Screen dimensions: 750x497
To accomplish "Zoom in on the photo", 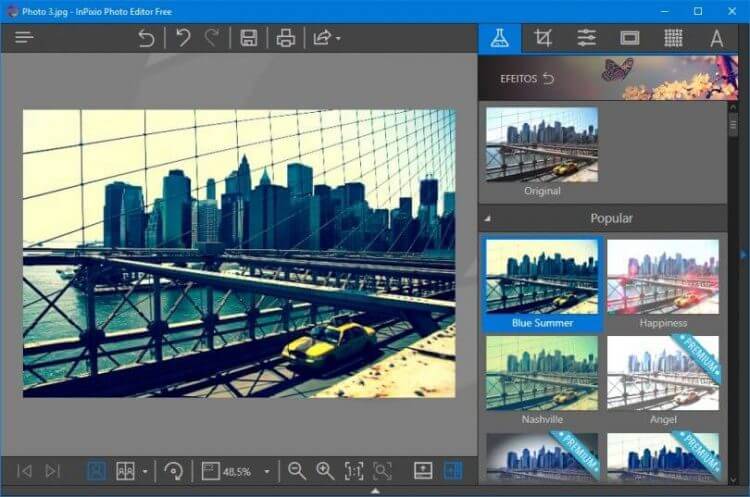I will tap(325, 471).
